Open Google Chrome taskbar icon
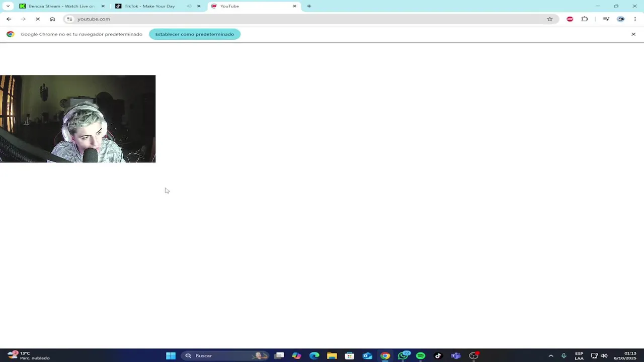The width and height of the screenshot is (644, 362). click(x=385, y=356)
